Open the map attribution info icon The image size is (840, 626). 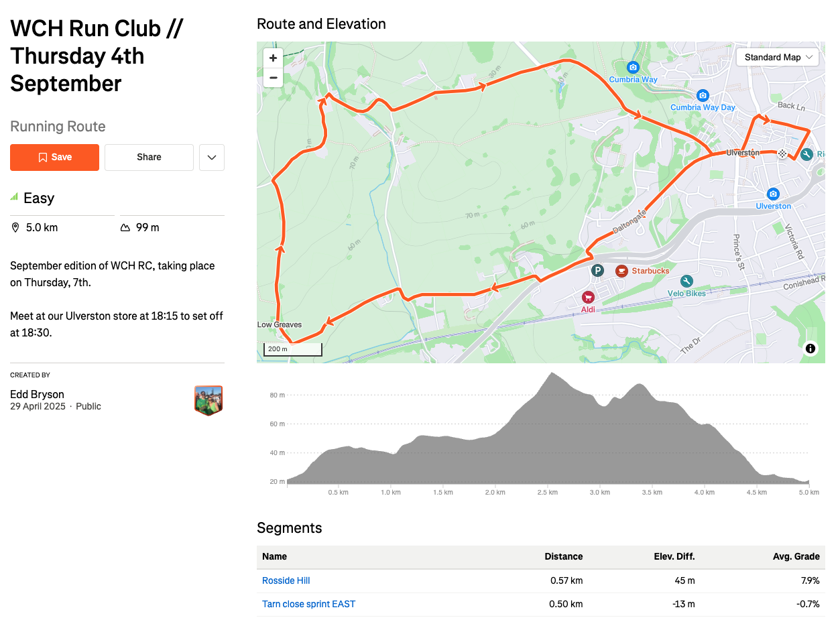811,349
